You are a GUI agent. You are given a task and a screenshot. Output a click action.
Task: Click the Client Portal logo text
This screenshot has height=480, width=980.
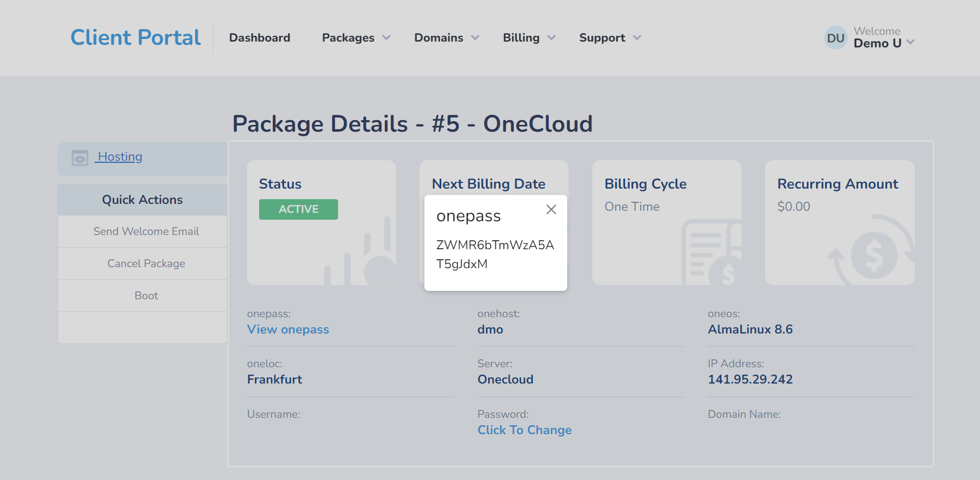click(x=135, y=37)
